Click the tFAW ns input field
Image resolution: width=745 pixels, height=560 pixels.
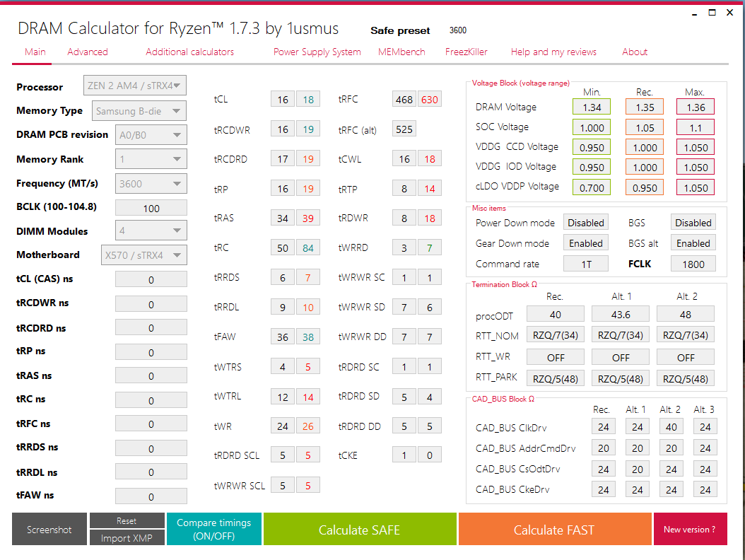(x=151, y=496)
